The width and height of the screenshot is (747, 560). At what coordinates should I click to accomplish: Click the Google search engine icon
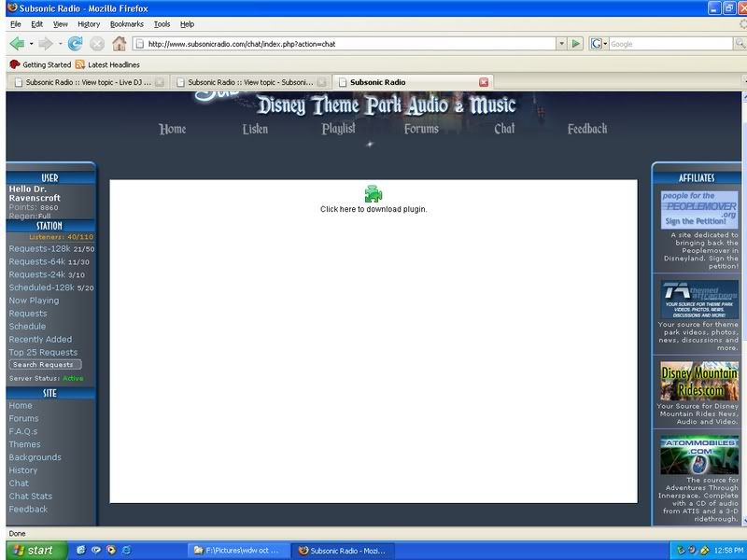pos(596,44)
